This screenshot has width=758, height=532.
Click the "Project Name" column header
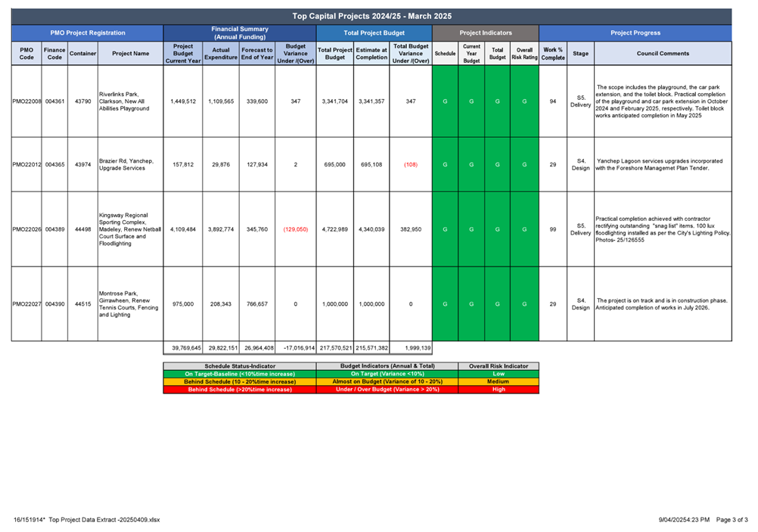131,53
